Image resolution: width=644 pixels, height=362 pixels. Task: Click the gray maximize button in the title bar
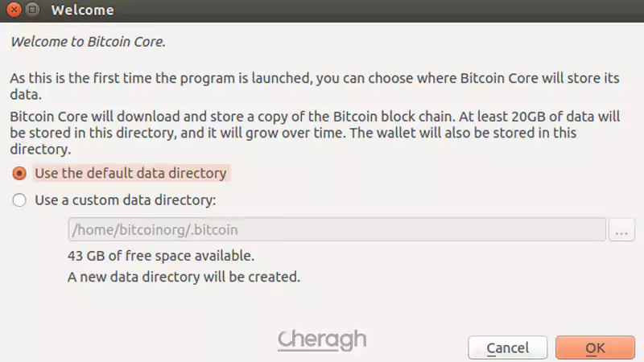point(31,10)
